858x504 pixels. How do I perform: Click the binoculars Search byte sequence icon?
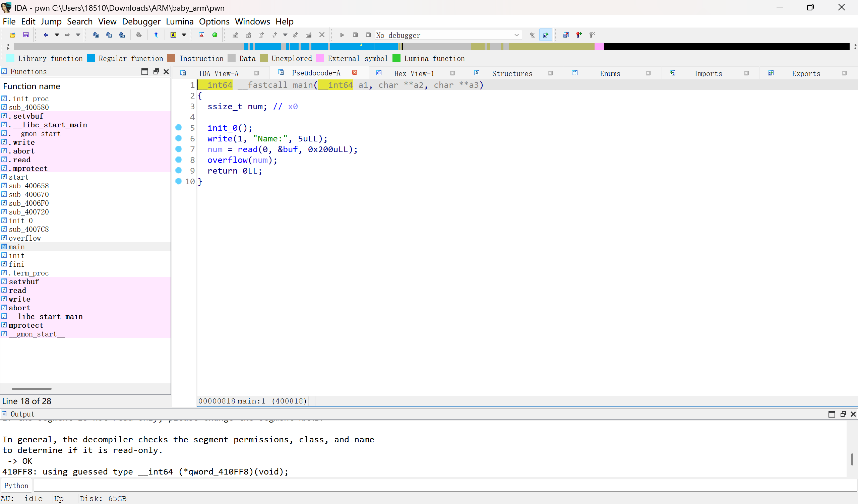122,35
